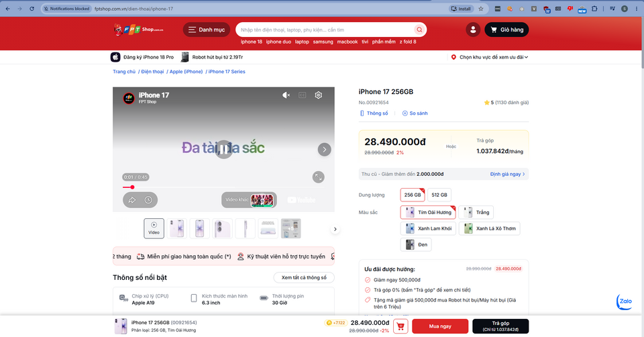Image resolution: width=644 pixels, height=337 pixels.
Task: Select the 'laptop' search suggestion
Action: pyautogui.click(x=302, y=42)
